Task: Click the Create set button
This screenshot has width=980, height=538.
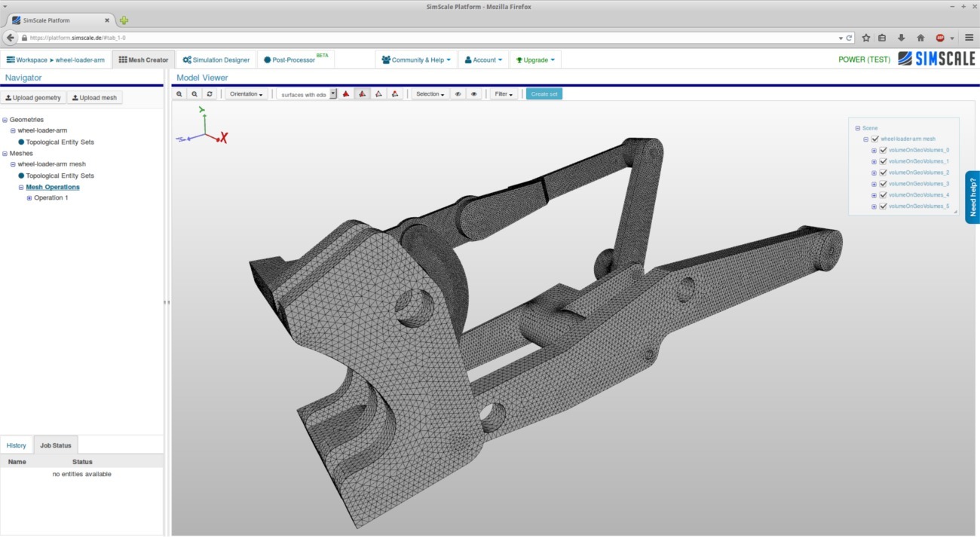Action: coord(544,94)
